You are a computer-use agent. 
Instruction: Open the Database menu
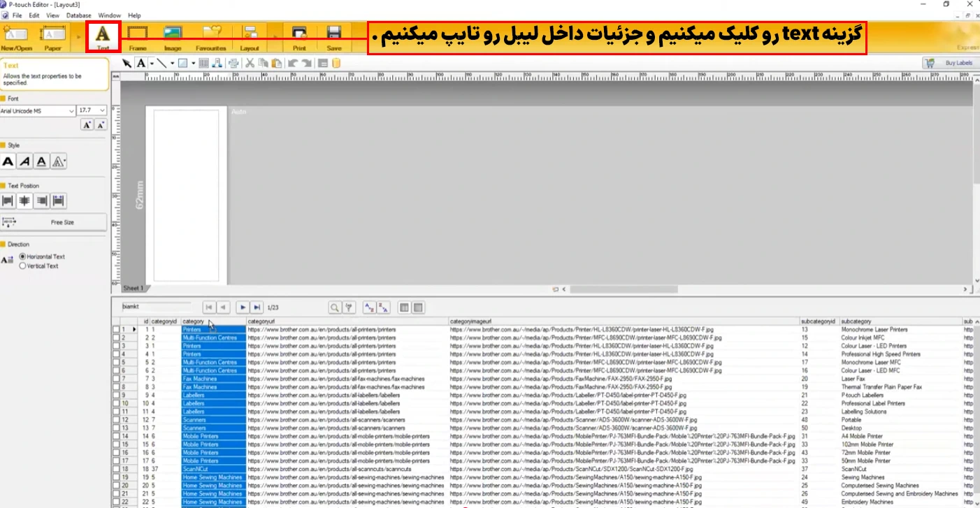(78, 15)
